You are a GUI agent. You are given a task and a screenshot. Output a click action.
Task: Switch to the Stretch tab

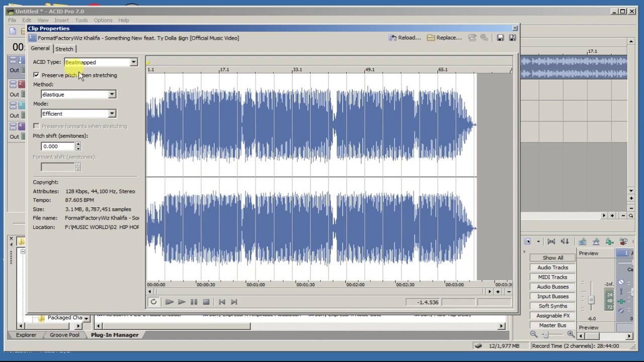pyautogui.click(x=64, y=49)
